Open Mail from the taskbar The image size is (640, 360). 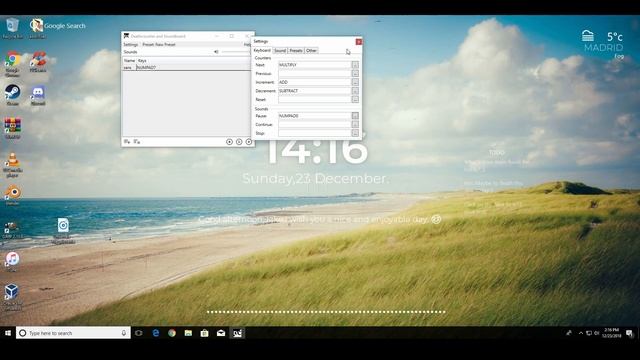pos(221,333)
